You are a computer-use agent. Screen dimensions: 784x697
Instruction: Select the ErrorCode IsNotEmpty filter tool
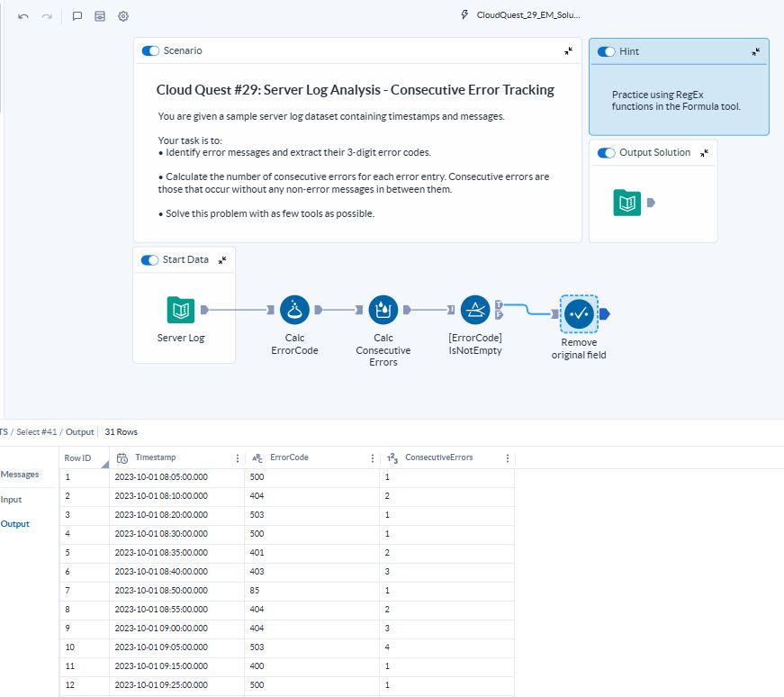475,310
